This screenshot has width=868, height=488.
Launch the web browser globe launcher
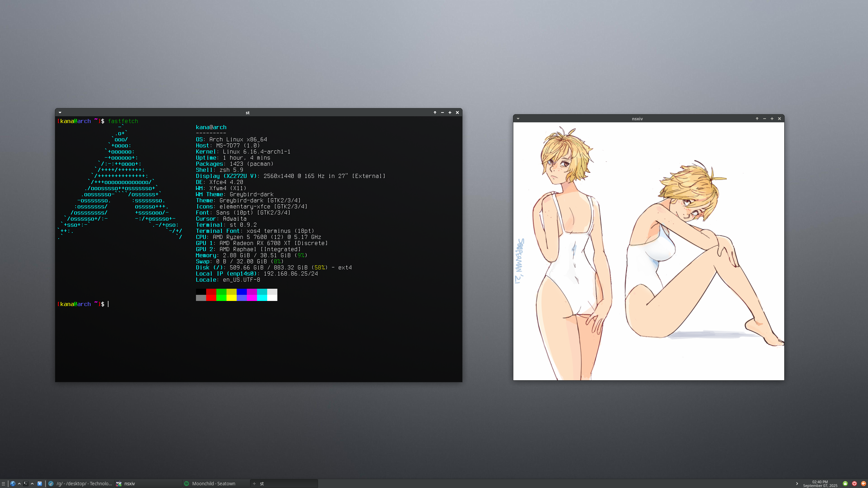point(13,484)
